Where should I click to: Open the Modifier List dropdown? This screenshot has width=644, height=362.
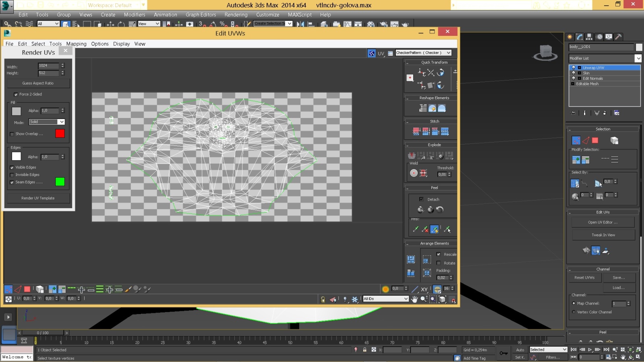pyautogui.click(x=605, y=58)
